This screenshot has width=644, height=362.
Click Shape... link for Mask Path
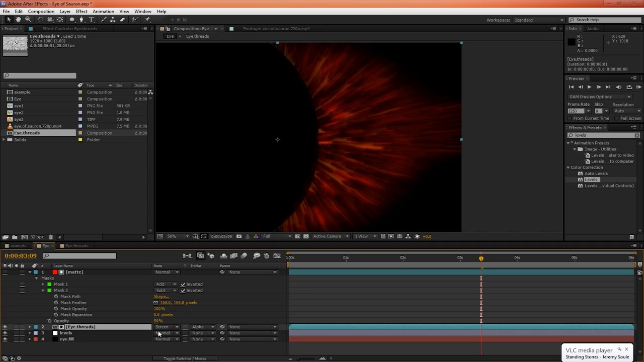(161, 297)
